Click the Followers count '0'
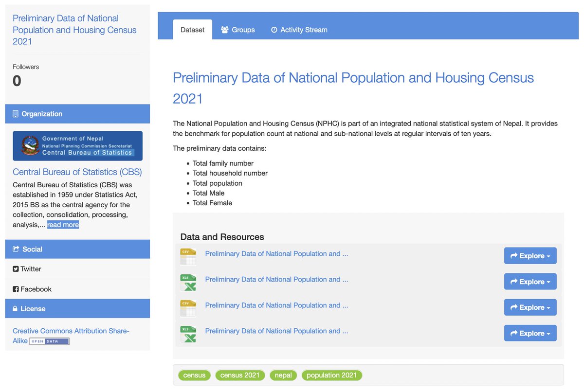 (x=17, y=81)
